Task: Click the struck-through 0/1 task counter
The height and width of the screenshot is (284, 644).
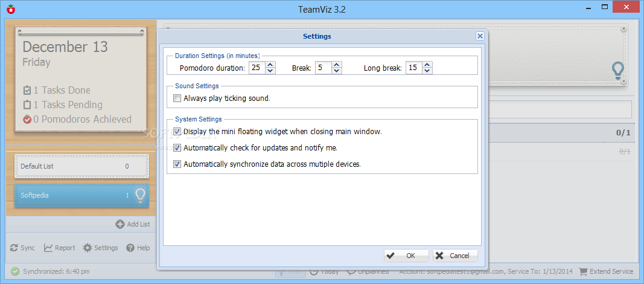Action: pos(624,152)
